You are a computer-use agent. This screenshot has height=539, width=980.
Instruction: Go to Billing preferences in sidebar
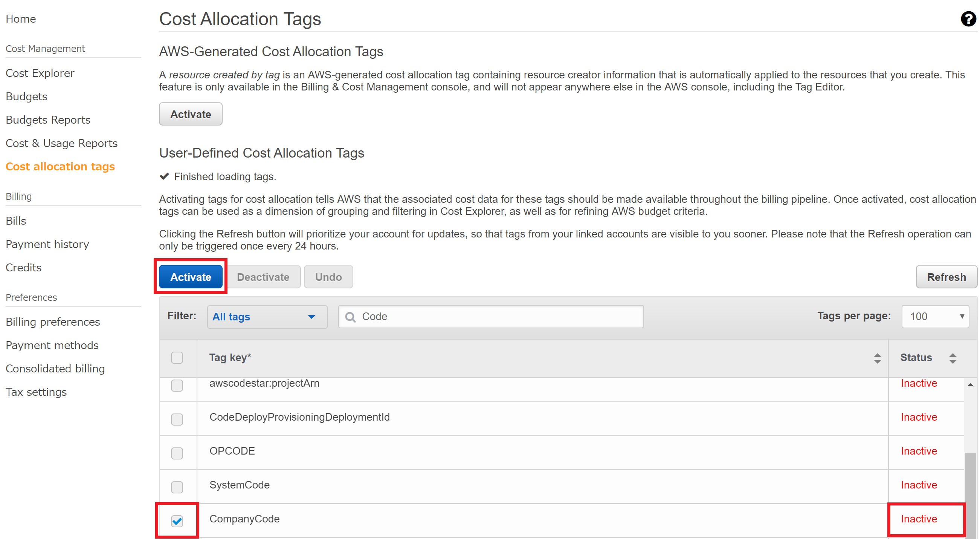click(53, 322)
